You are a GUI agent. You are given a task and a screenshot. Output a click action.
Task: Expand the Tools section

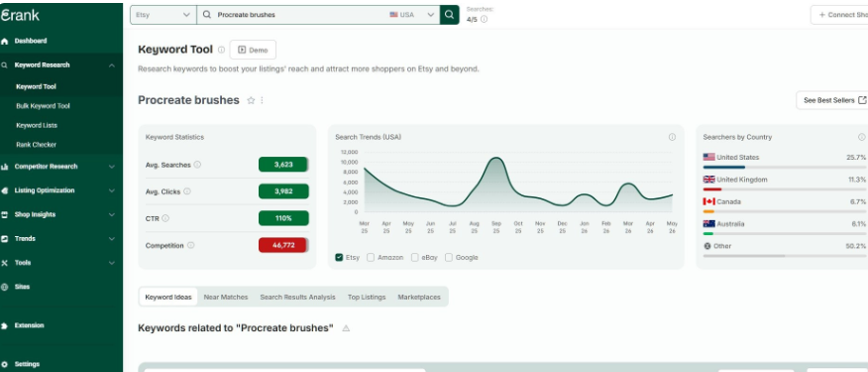point(112,263)
